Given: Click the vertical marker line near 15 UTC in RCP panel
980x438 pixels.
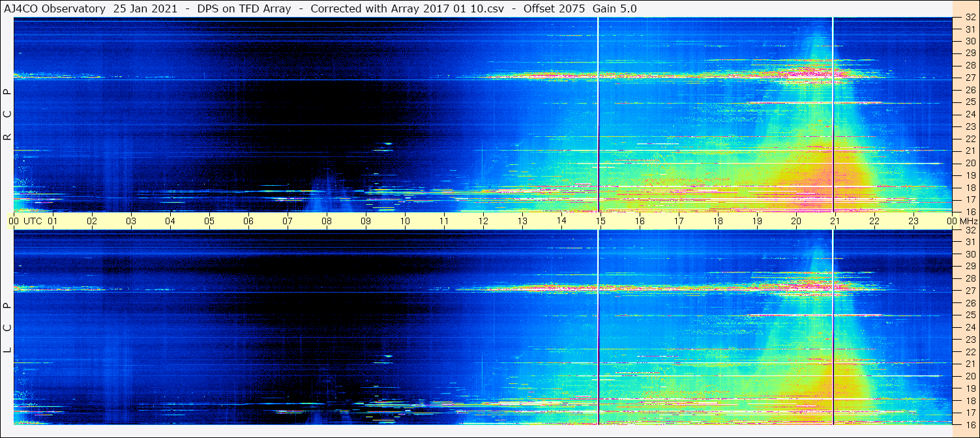Looking at the screenshot, I should [598, 115].
